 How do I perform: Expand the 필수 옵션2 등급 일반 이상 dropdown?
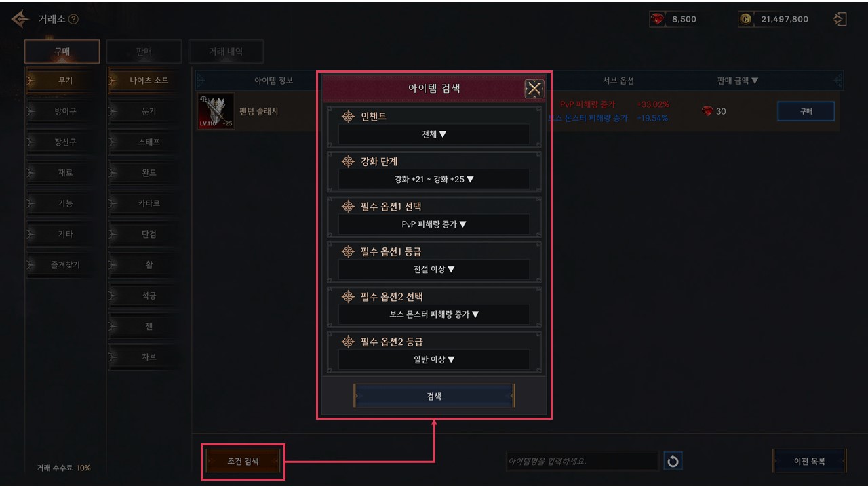pyautogui.click(x=434, y=359)
